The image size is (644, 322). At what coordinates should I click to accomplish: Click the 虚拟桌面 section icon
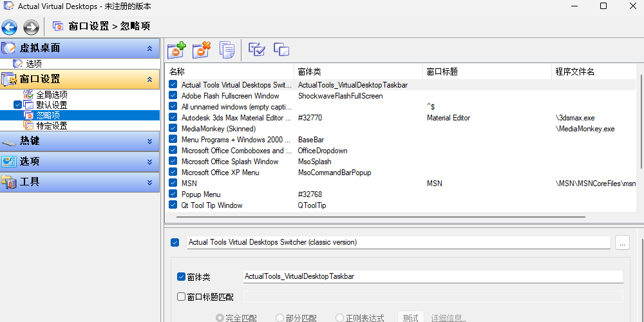[x=8, y=48]
